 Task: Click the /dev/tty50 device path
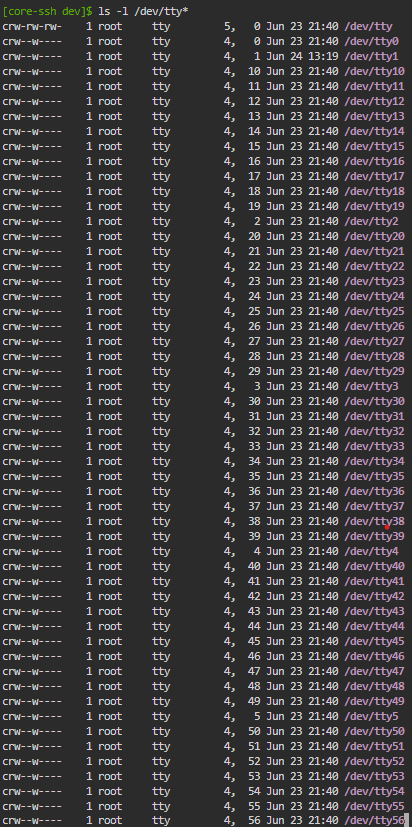coord(374,732)
